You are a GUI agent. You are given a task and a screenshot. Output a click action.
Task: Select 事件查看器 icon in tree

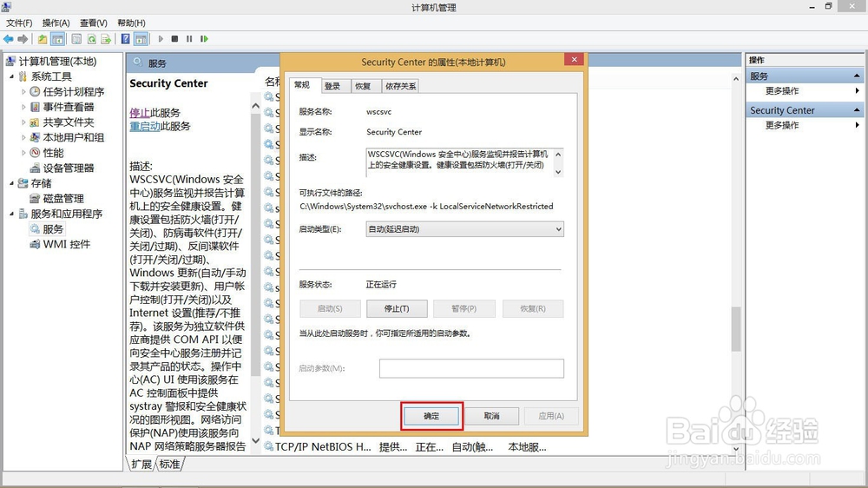35,107
